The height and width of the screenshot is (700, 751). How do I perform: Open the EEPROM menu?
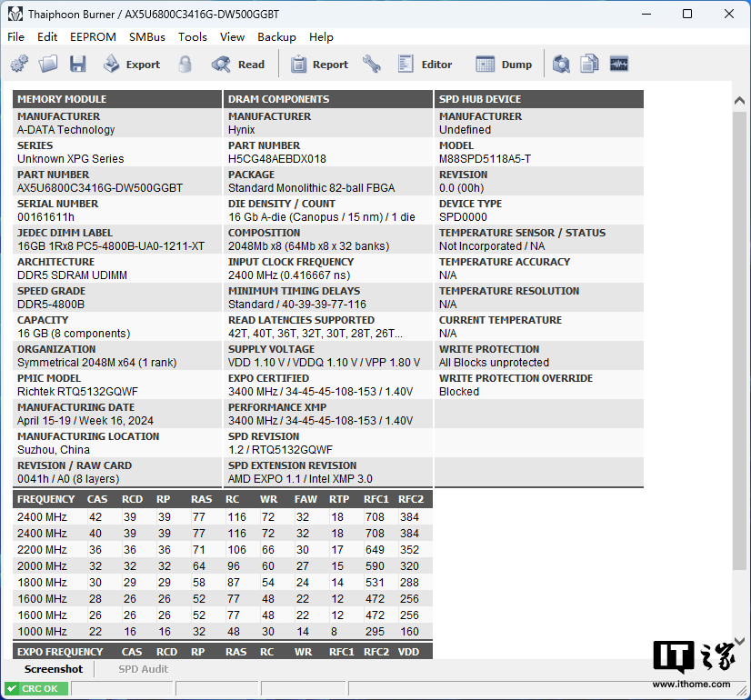click(93, 37)
